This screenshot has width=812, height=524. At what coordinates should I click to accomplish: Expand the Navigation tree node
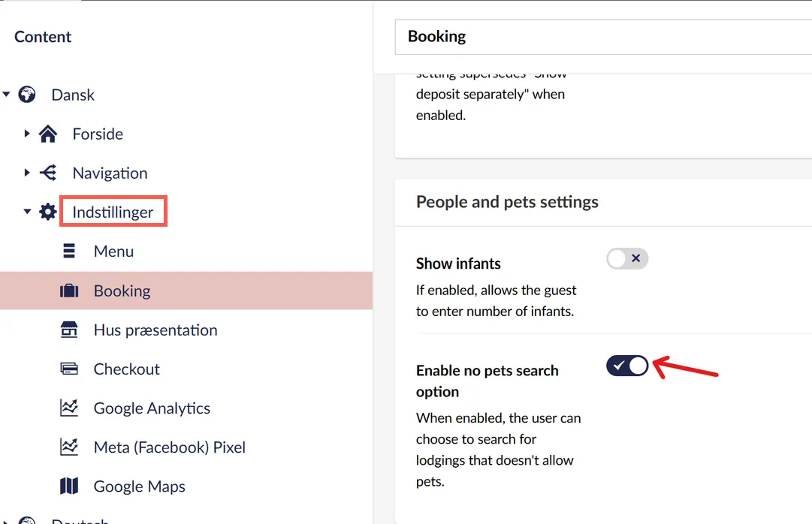tap(27, 173)
